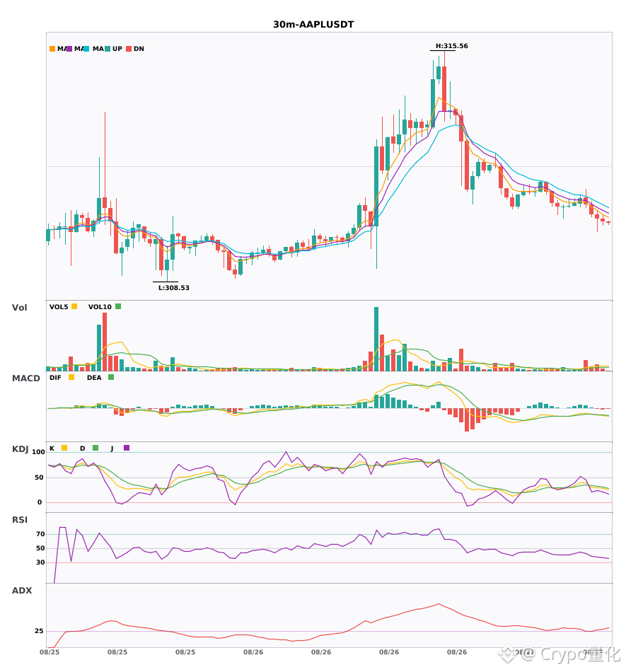Click the KDJ axis value 100
626x672 pixels.
click(39, 452)
